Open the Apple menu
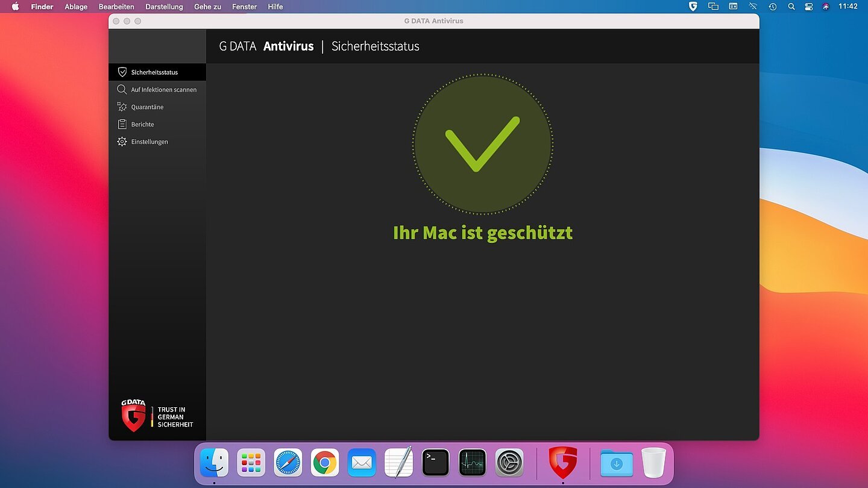This screenshot has width=868, height=488. (x=16, y=7)
